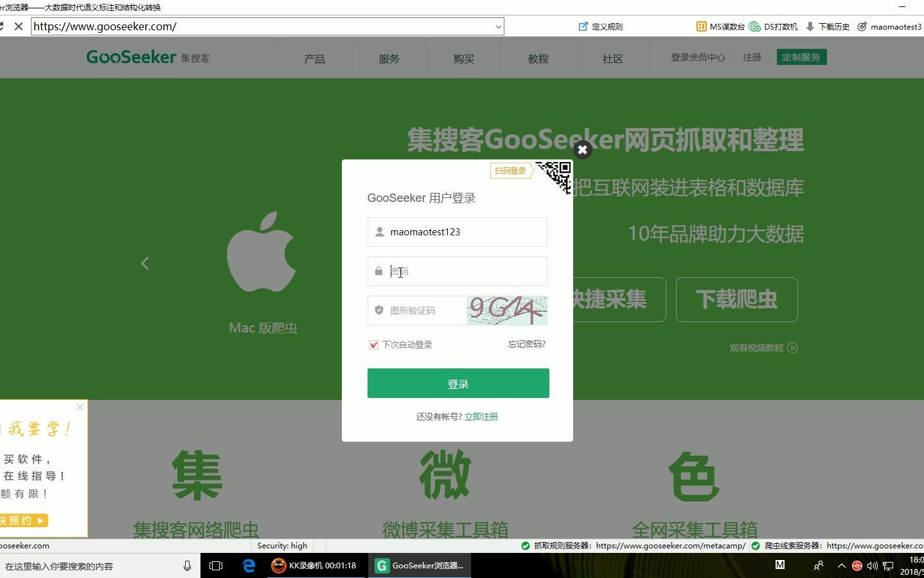Click the 微博采集工具箱 heading
924x578 pixels.
click(445, 530)
